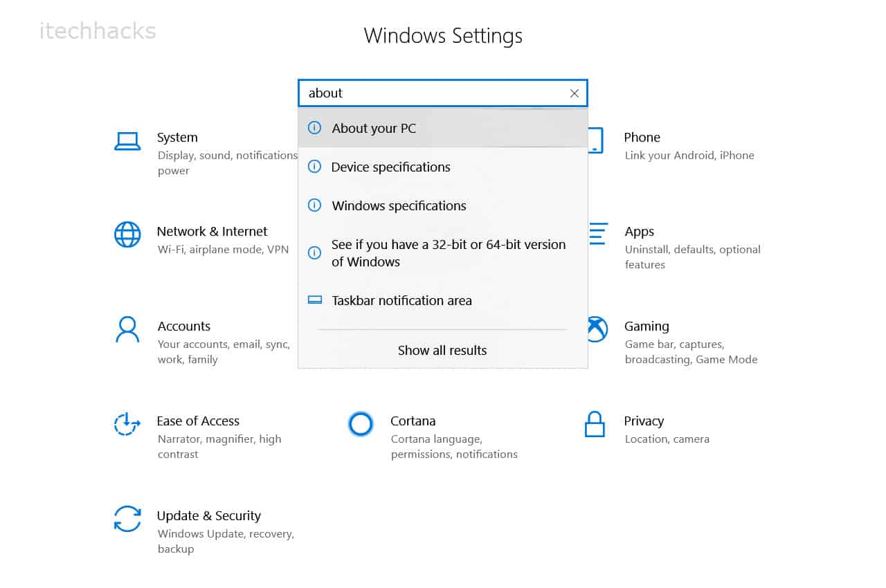Open the Accounts person icon

pos(127,329)
